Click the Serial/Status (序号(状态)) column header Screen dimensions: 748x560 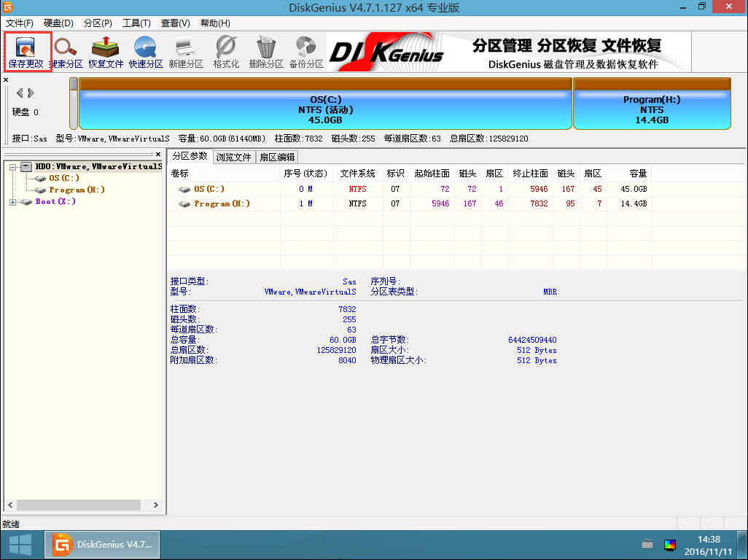pos(305,174)
